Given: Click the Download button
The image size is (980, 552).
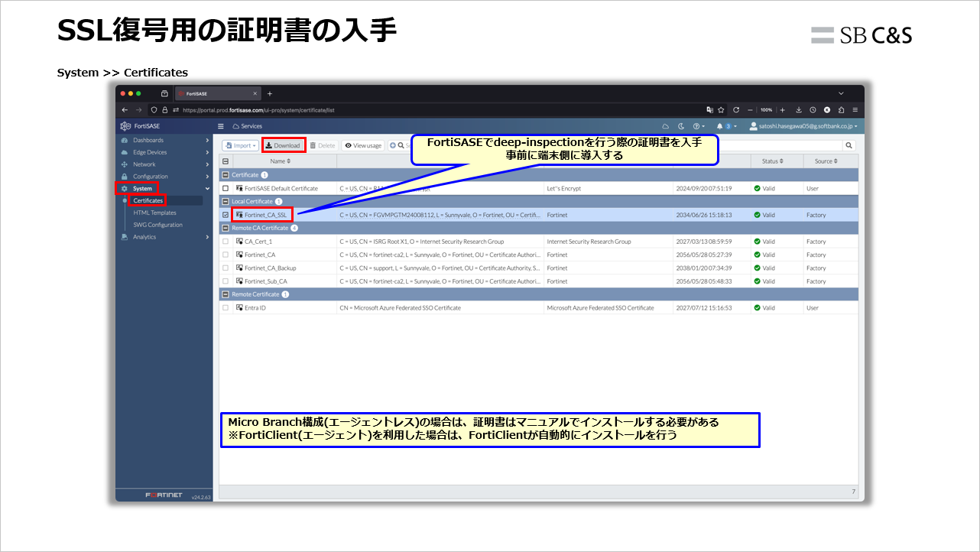Looking at the screenshot, I should point(283,145).
